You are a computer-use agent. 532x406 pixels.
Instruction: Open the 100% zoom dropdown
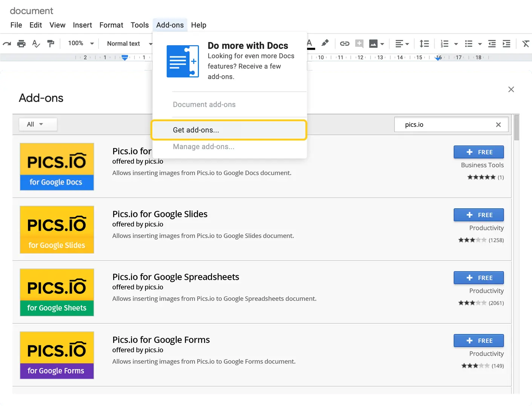[81, 43]
